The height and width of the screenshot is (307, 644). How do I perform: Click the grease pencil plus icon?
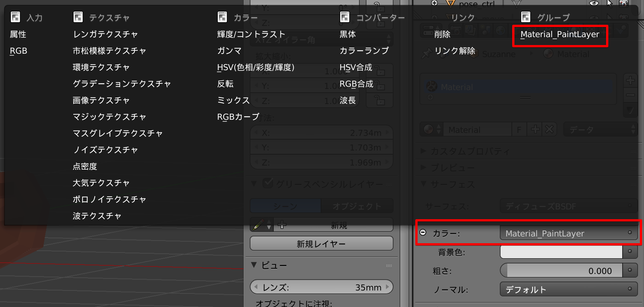[282, 225]
